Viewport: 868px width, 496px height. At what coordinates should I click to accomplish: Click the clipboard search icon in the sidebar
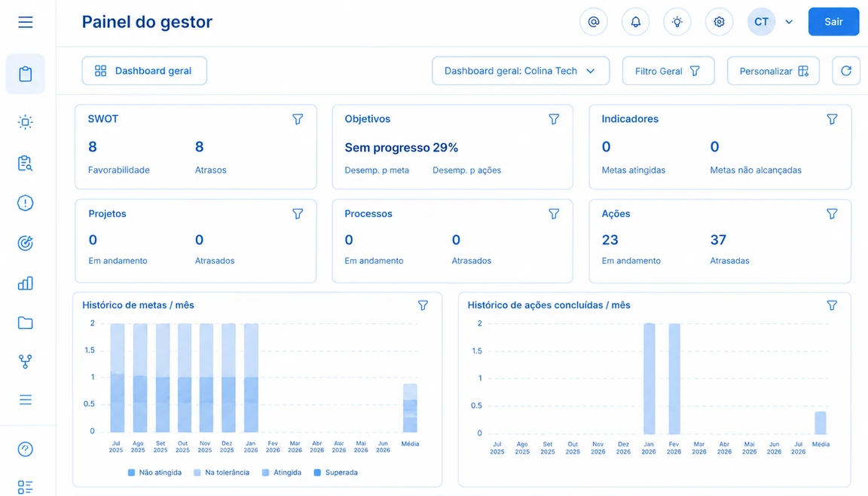[x=26, y=164]
